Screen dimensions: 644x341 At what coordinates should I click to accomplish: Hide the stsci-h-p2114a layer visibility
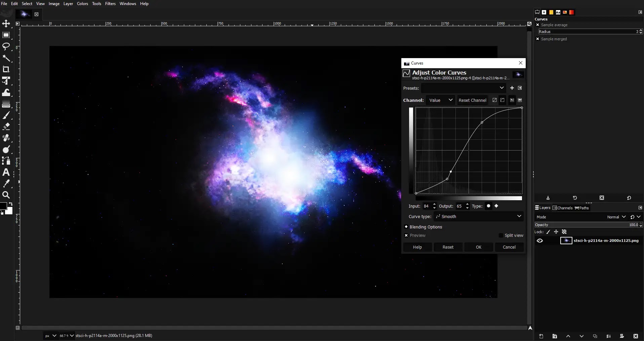pos(540,241)
